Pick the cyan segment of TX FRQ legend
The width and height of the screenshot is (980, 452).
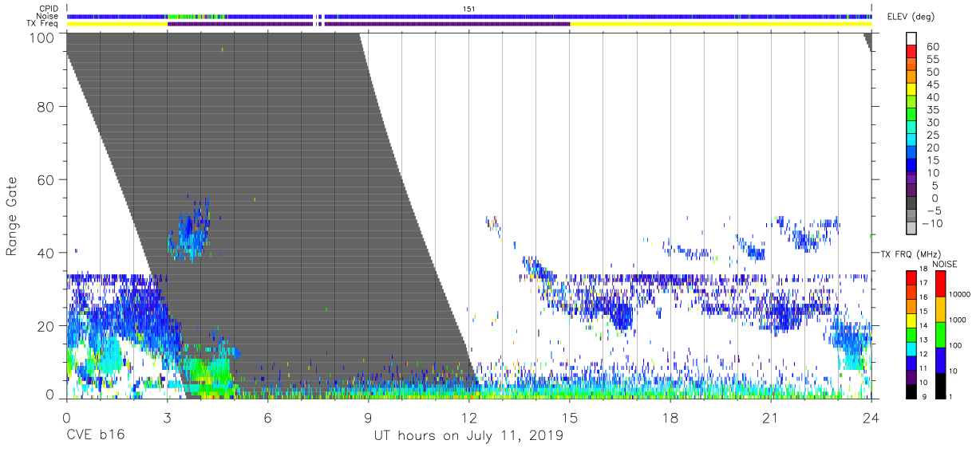point(911,348)
